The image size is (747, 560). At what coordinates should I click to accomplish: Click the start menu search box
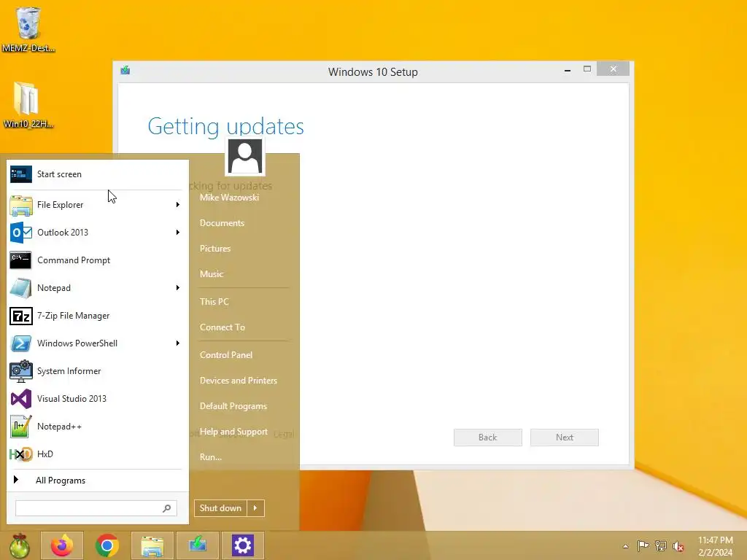pyautogui.click(x=96, y=508)
